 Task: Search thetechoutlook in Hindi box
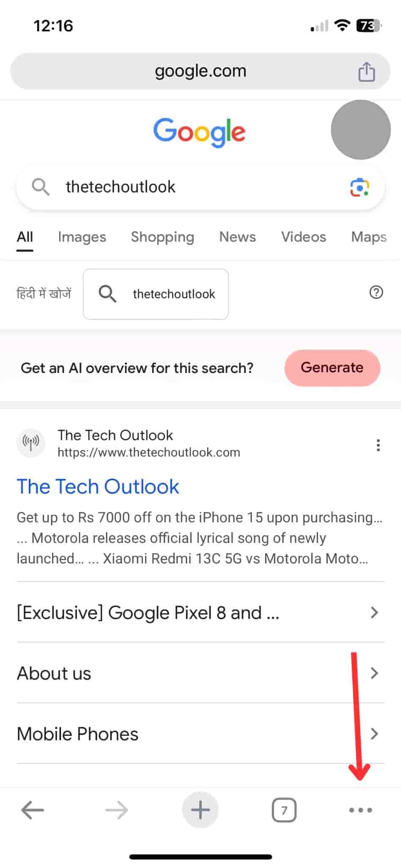[156, 294]
